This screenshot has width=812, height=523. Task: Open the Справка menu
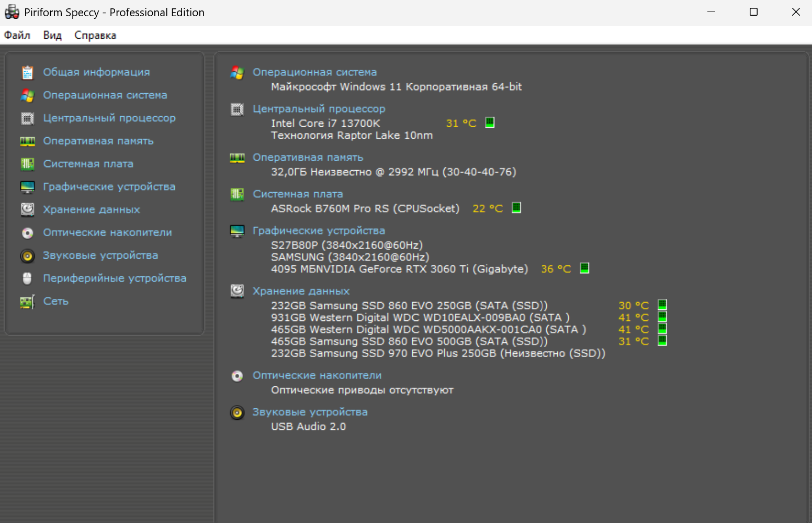coord(95,35)
